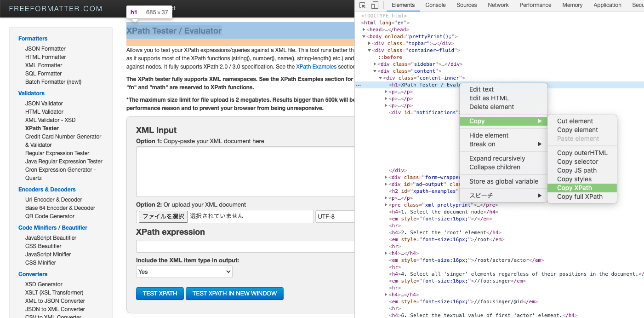Select Store as global variable
The width and height of the screenshot is (644, 318).
click(x=504, y=181)
